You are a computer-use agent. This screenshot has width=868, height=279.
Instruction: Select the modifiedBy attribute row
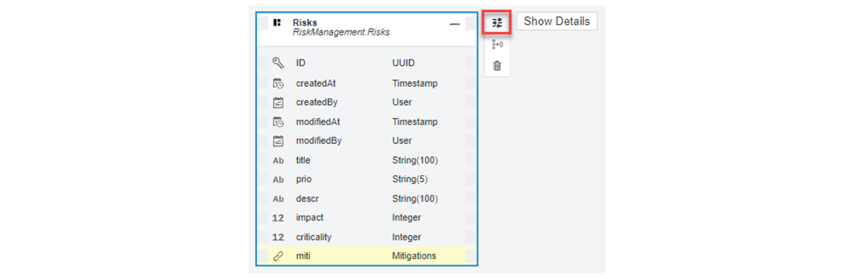pos(367,141)
